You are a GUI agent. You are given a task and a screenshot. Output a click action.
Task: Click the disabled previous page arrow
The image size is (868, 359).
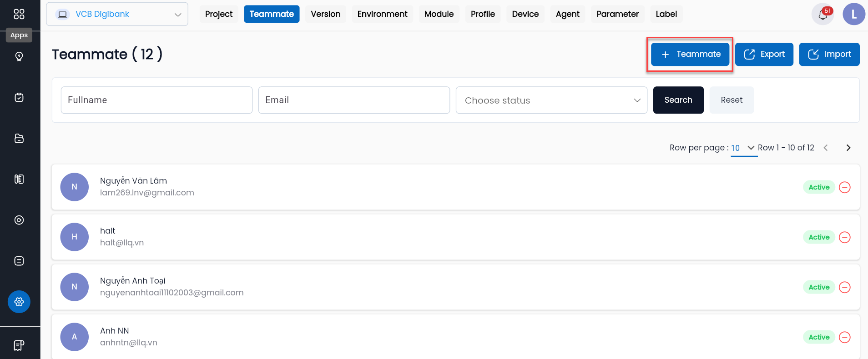(x=826, y=148)
